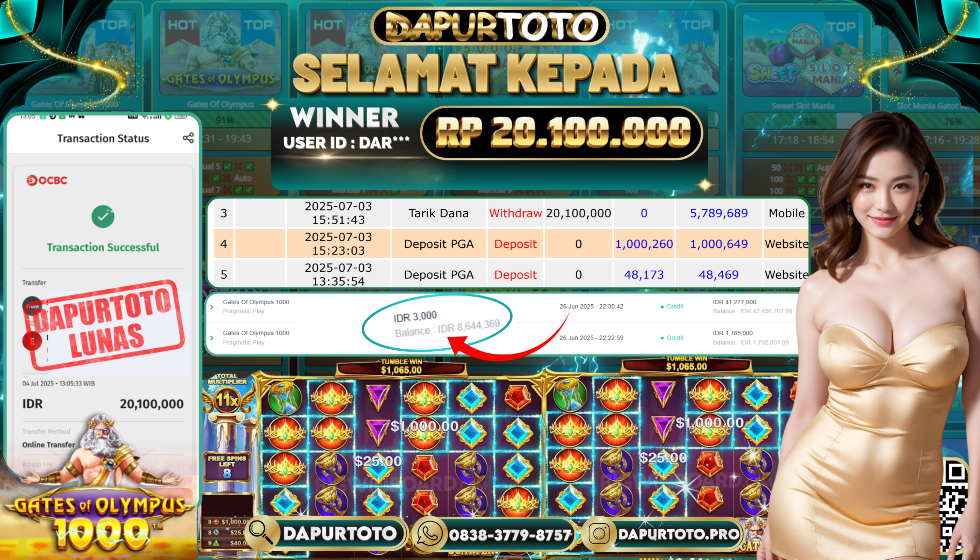Click the OCBC bank logo
The image size is (980, 560).
coord(47,180)
